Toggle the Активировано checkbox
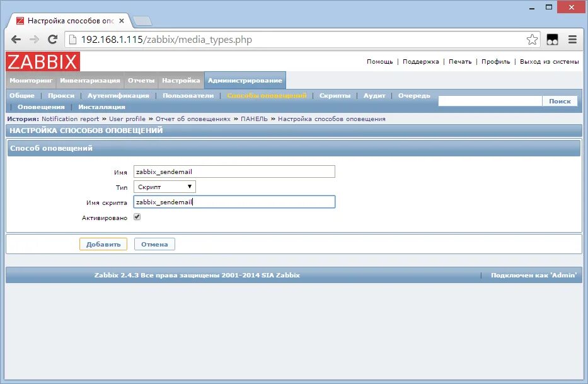 pyautogui.click(x=137, y=217)
